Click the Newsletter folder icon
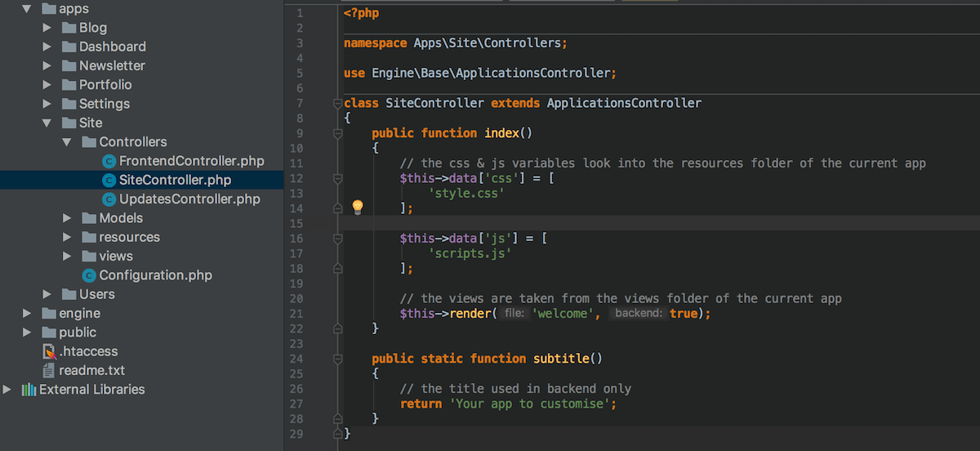The image size is (980, 451). tap(69, 65)
